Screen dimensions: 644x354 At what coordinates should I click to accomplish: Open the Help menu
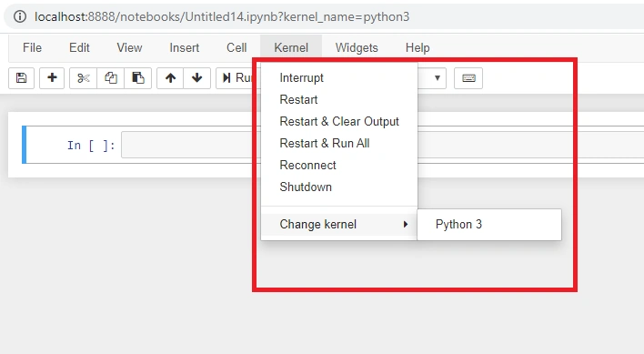tap(418, 47)
